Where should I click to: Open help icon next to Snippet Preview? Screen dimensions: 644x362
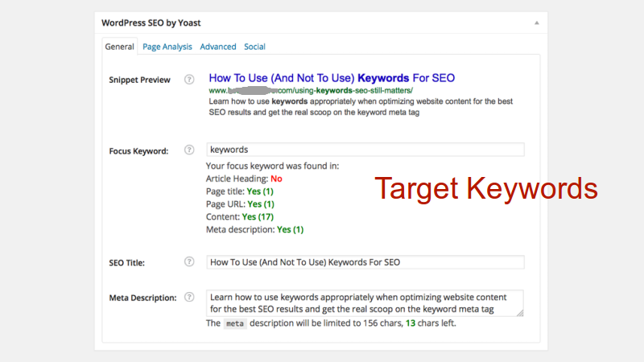pos(189,79)
